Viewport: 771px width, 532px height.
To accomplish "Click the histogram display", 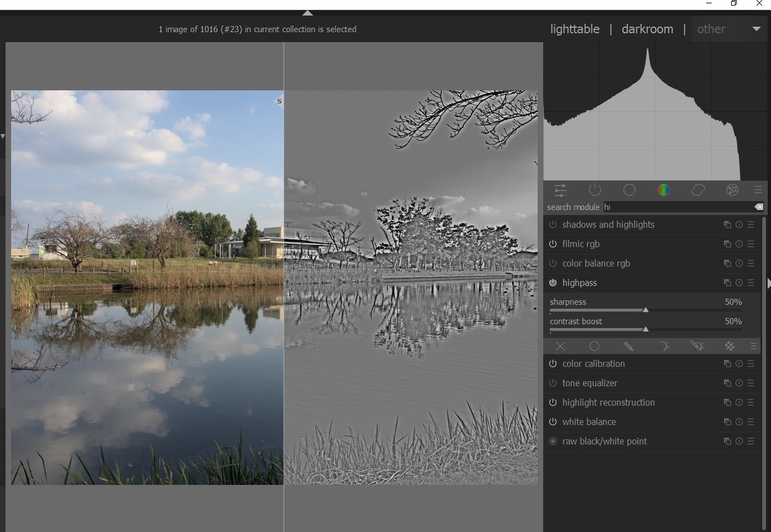I will (x=657, y=111).
